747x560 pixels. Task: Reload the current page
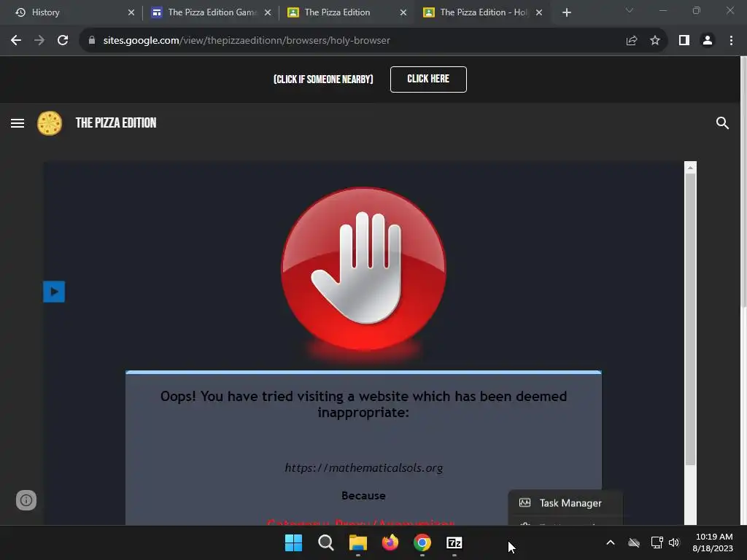pyautogui.click(x=63, y=41)
